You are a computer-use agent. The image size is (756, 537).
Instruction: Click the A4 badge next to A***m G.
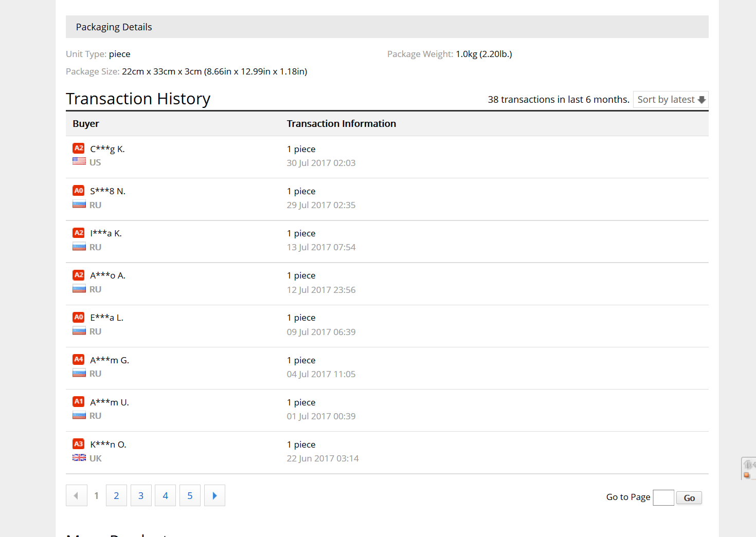click(x=78, y=360)
